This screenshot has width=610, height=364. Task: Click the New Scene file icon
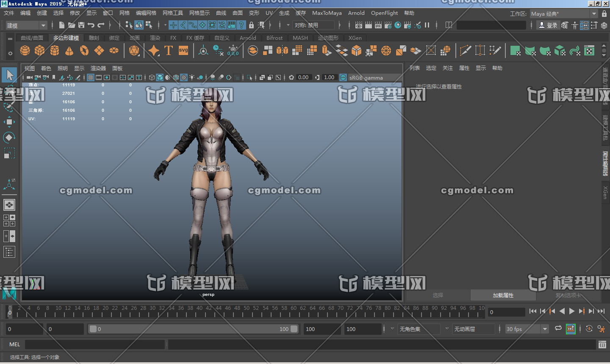coord(62,25)
